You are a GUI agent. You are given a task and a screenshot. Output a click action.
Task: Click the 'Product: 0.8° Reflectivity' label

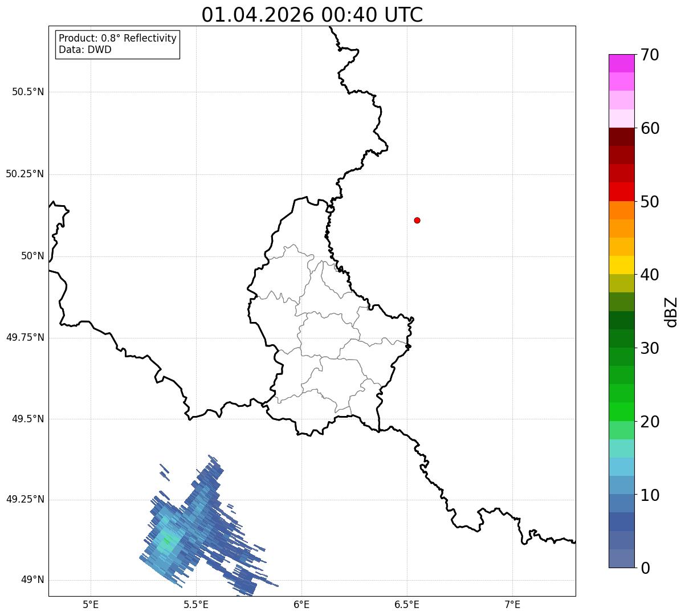click(118, 38)
